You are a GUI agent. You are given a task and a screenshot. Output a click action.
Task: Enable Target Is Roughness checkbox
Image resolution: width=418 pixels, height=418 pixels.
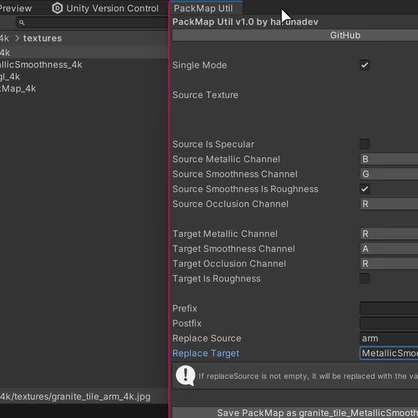click(x=365, y=278)
